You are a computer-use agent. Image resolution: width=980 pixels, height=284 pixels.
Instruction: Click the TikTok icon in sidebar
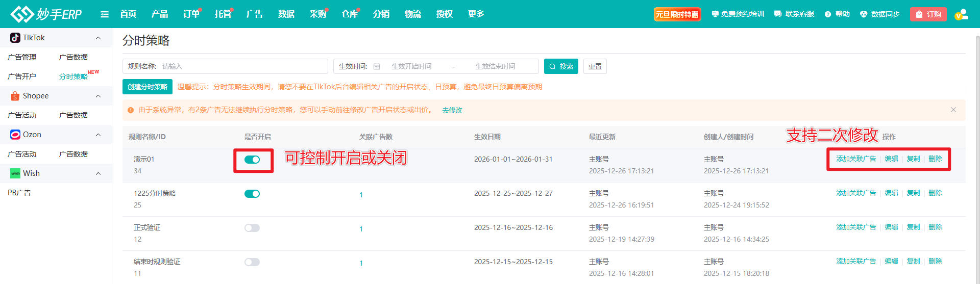click(x=15, y=38)
